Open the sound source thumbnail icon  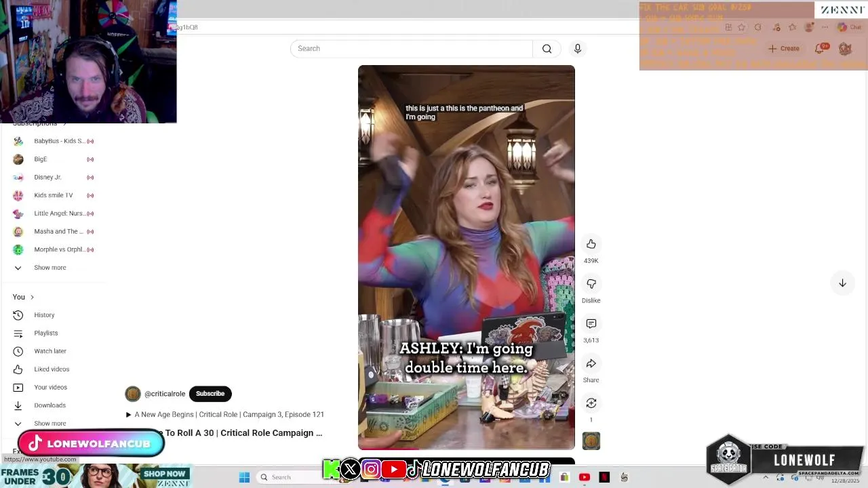pos(591,441)
